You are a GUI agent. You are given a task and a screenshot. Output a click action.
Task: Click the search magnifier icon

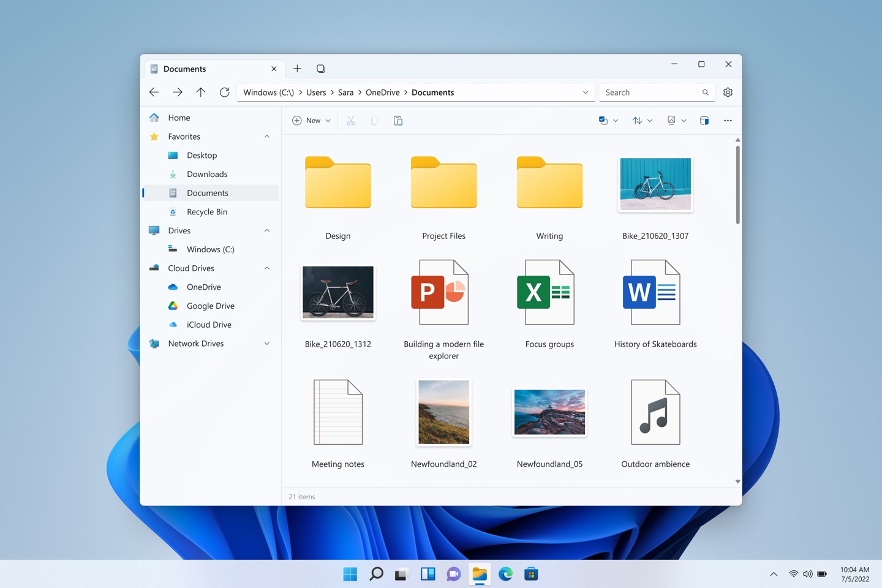[x=706, y=92]
